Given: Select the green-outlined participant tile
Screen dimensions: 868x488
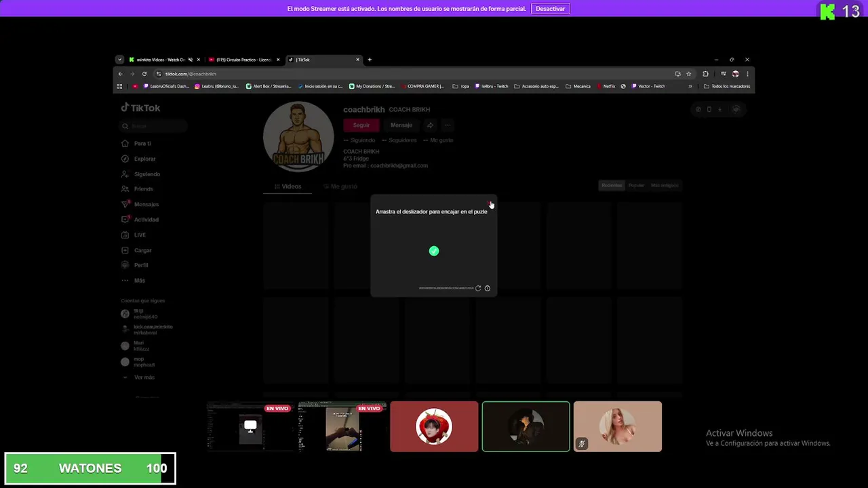Looking at the screenshot, I should [x=526, y=426].
